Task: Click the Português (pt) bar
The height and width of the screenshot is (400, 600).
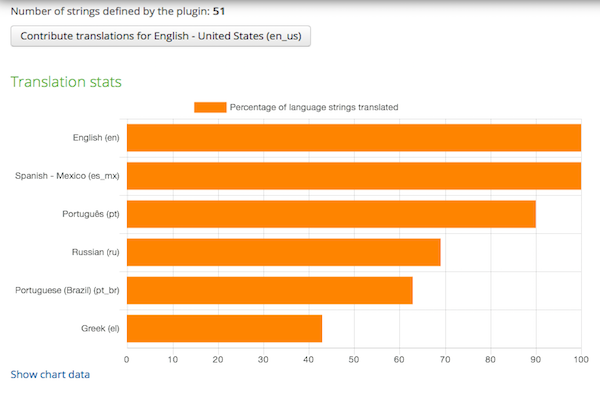Action: tap(331, 214)
